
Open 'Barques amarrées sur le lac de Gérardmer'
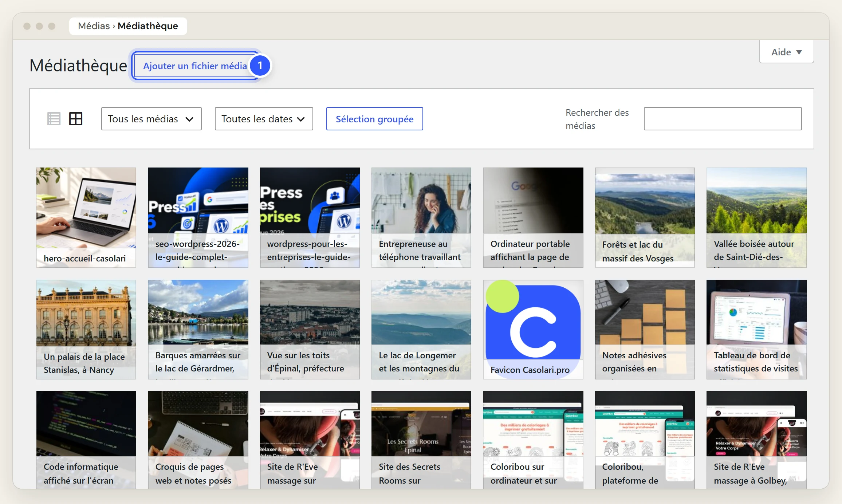click(x=198, y=330)
